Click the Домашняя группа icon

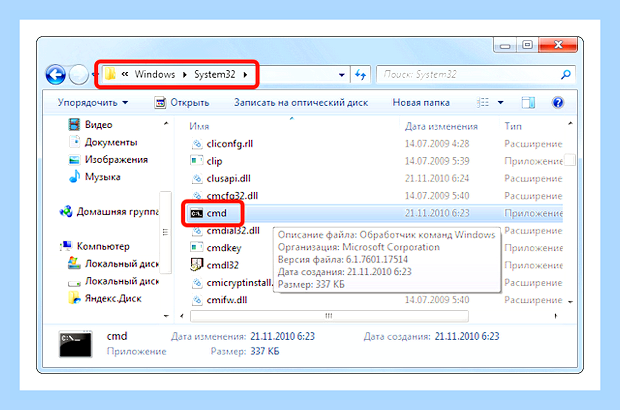[x=66, y=212]
